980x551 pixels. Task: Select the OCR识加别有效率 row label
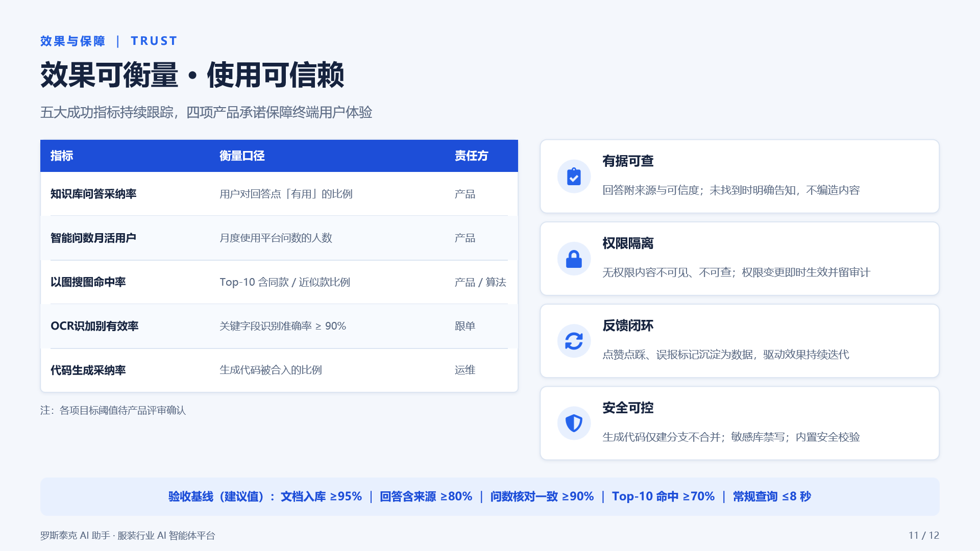(x=94, y=326)
